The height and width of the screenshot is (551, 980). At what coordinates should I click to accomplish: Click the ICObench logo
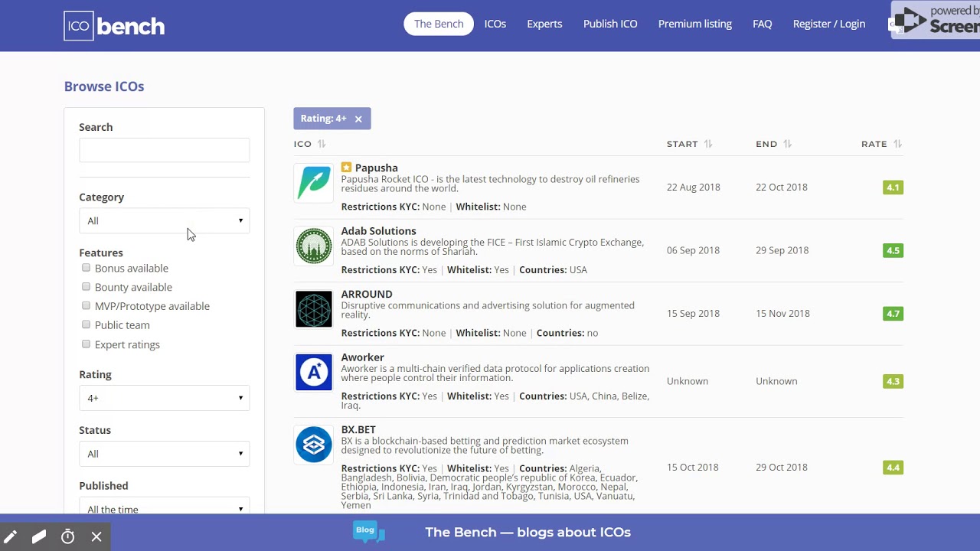(x=114, y=26)
